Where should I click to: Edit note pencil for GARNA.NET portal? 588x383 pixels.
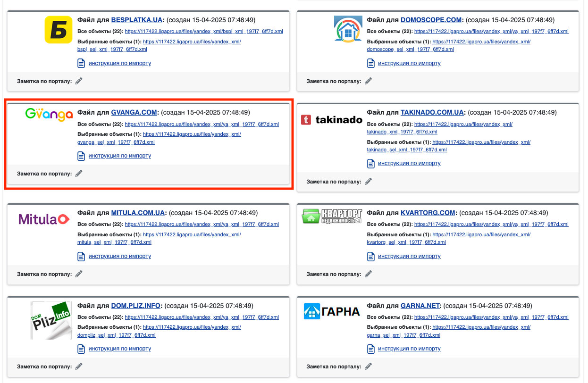click(368, 366)
